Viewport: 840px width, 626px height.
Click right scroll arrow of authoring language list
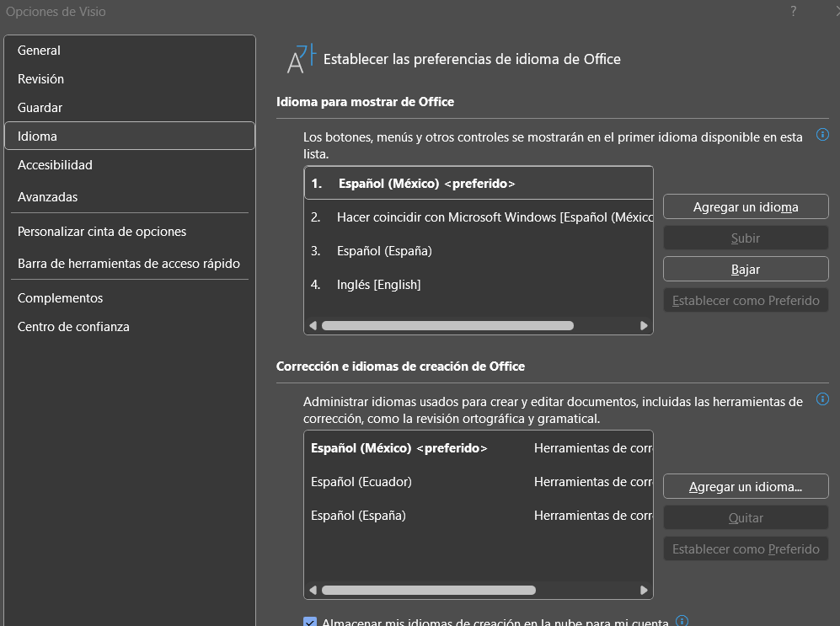(644, 590)
